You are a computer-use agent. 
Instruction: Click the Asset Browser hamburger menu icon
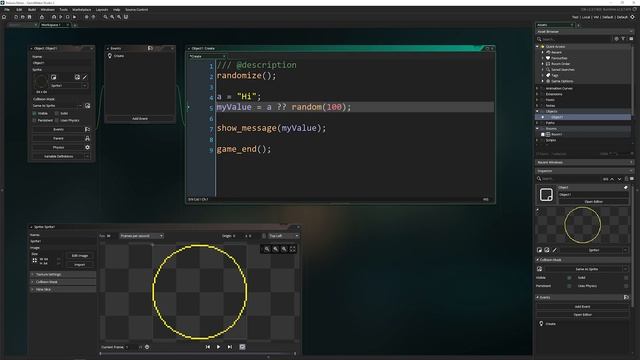point(631,39)
